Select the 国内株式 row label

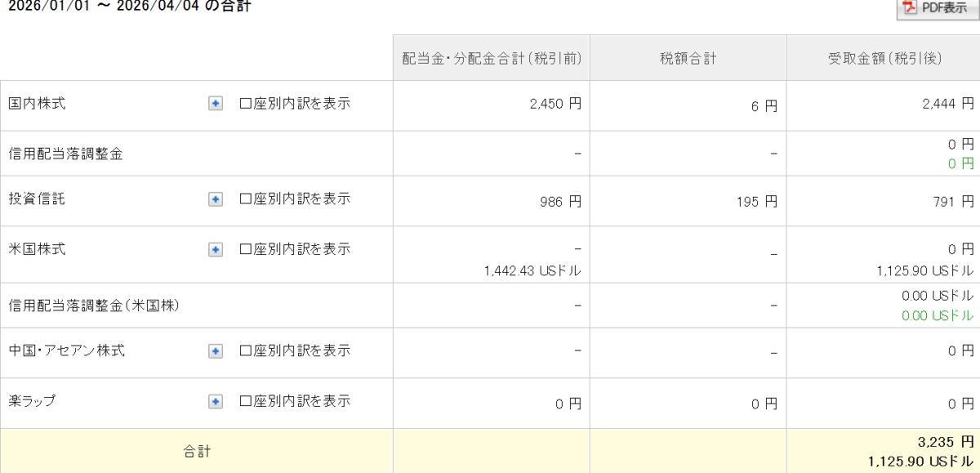pyautogui.click(x=37, y=104)
